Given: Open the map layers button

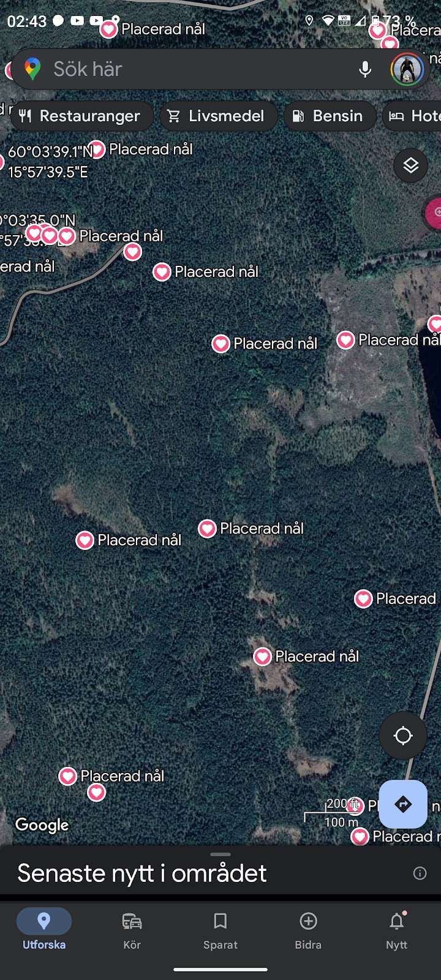Looking at the screenshot, I should tap(410, 165).
